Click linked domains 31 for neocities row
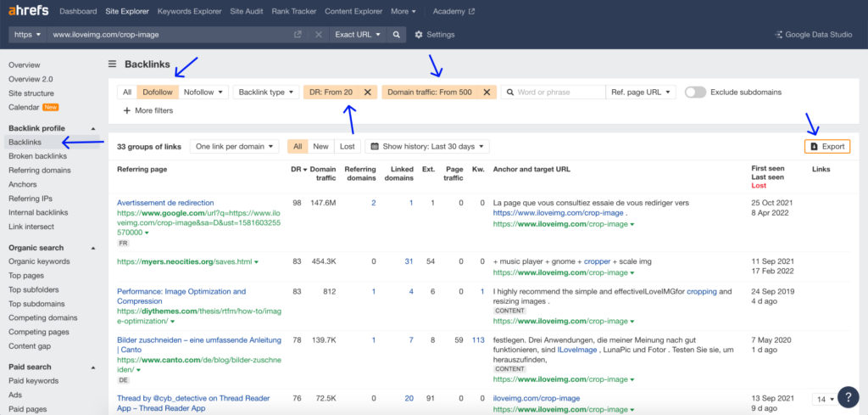The width and height of the screenshot is (868, 415). click(409, 261)
